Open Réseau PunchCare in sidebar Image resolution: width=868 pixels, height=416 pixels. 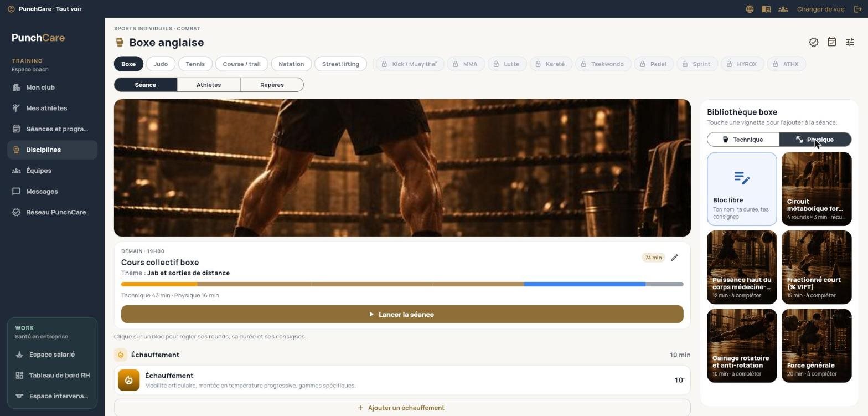[53, 212]
